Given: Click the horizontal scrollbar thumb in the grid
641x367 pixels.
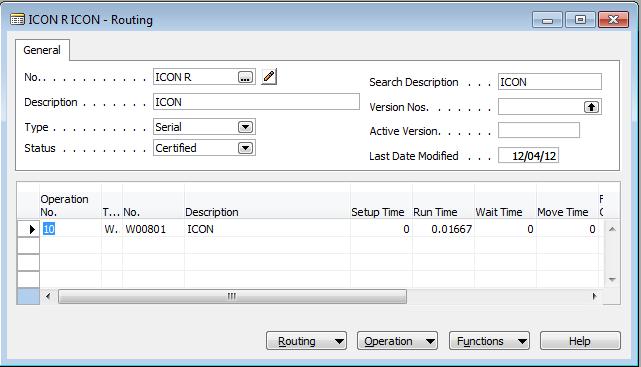Looking at the screenshot, I should pyautogui.click(x=232, y=296).
